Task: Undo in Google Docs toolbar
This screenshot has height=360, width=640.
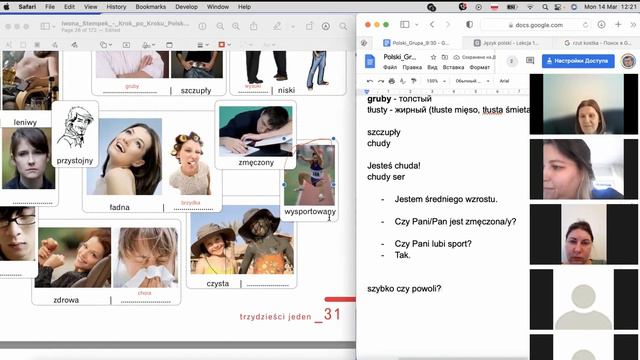Action: pyautogui.click(x=370, y=81)
